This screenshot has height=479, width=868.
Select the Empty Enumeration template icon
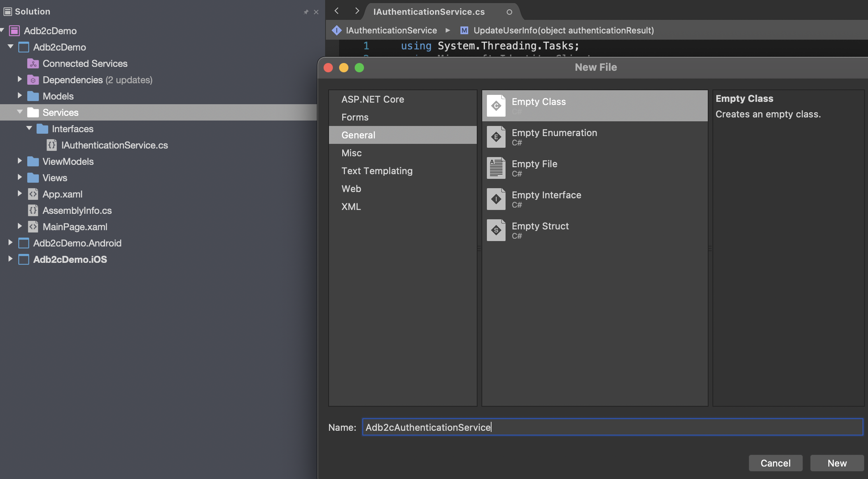pyautogui.click(x=496, y=137)
